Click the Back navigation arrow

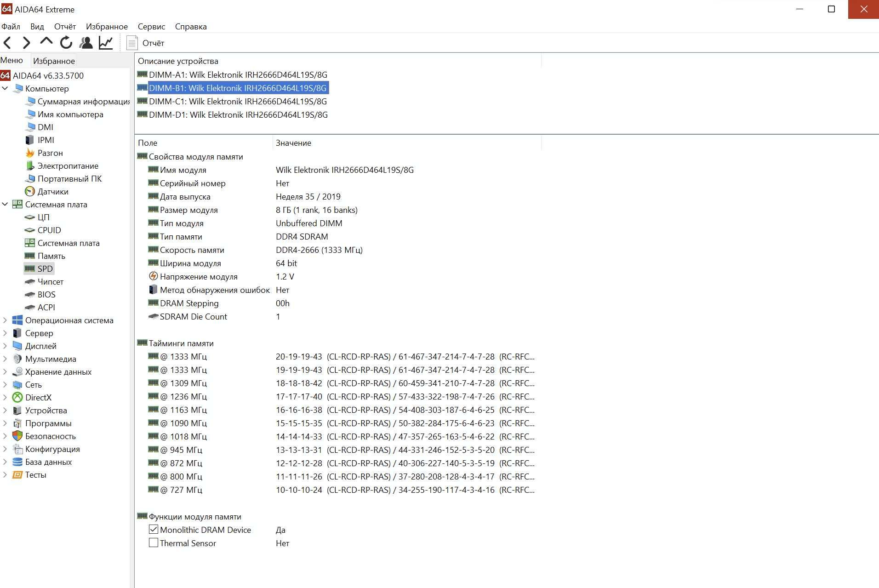tap(7, 43)
